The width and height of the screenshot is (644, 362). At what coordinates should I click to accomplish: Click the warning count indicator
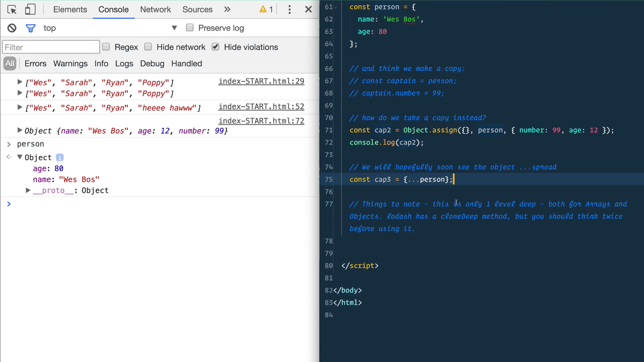266,9
